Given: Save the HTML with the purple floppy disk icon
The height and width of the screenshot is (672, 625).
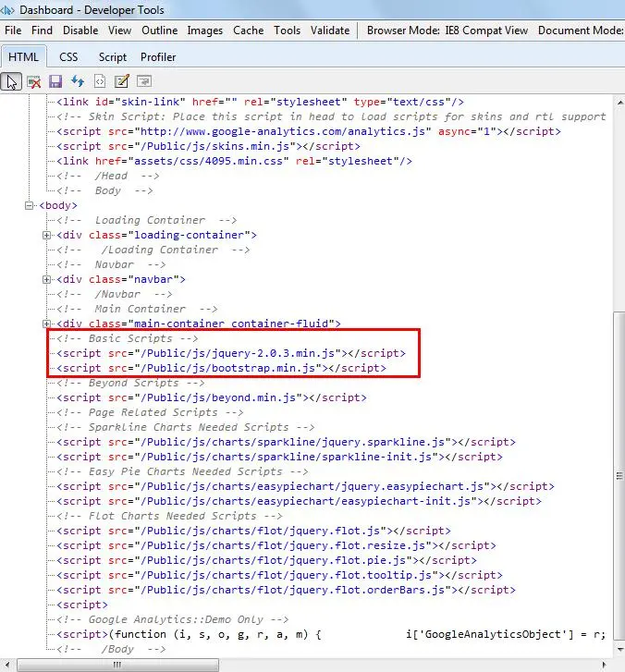Looking at the screenshot, I should pyautogui.click(x=55, y=81).
